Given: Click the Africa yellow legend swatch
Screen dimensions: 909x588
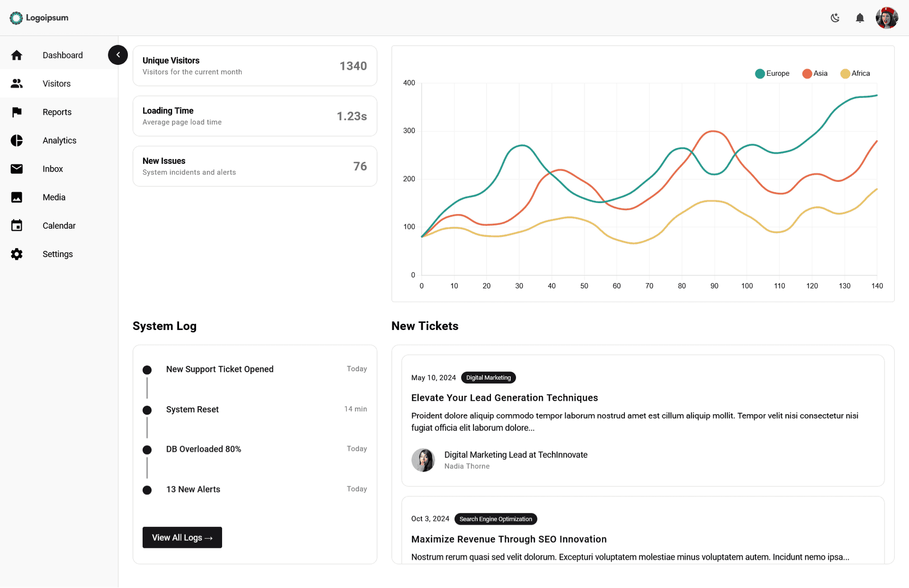Looking at the screenshot, I should coord(845,73).
